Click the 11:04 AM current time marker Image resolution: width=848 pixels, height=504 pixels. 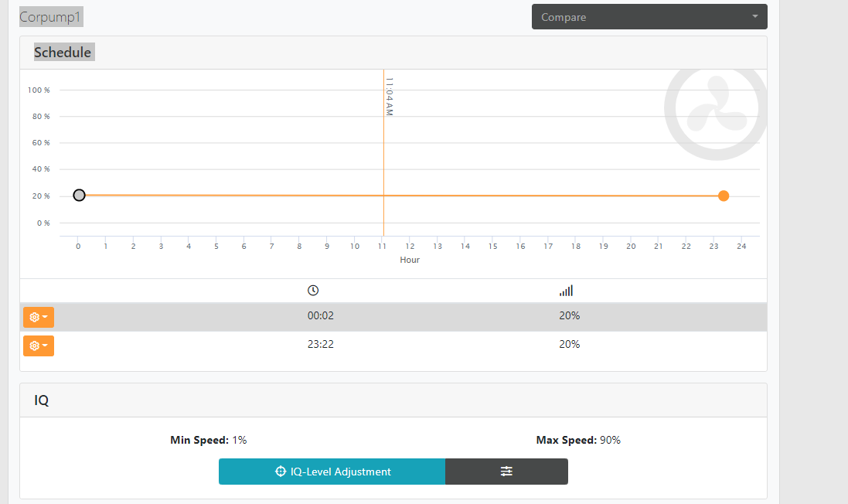click(390, 97)
